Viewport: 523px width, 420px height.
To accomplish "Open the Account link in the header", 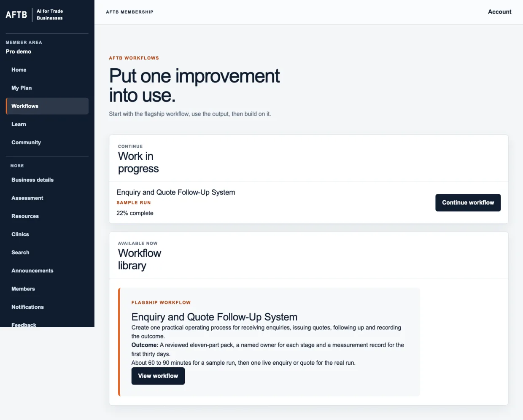I will click(499, 12).
